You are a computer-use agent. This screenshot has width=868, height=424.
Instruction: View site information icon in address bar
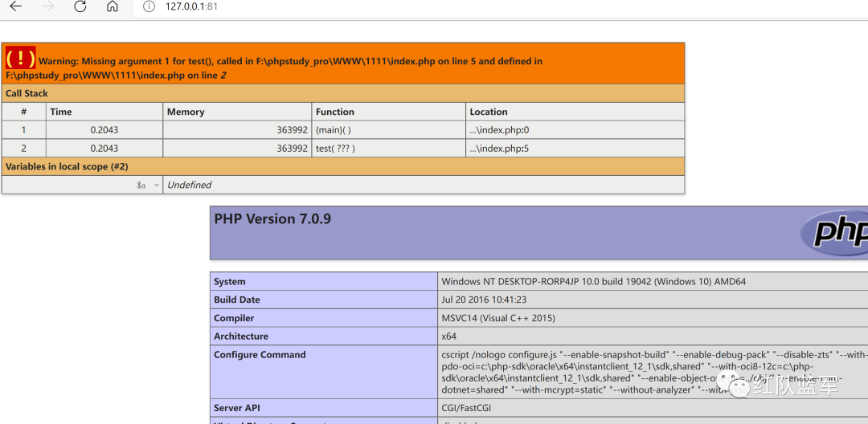(149, 6)
